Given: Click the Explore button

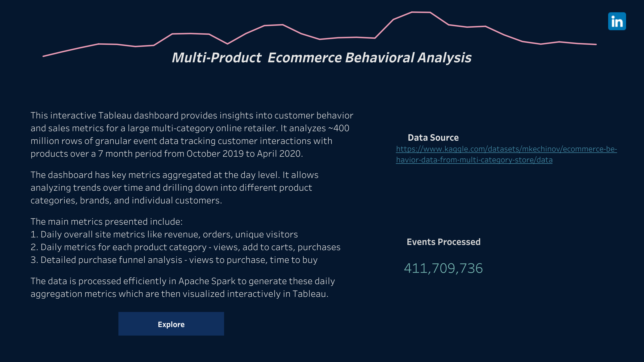Looking at the screenshot, I should pos(171,324).
